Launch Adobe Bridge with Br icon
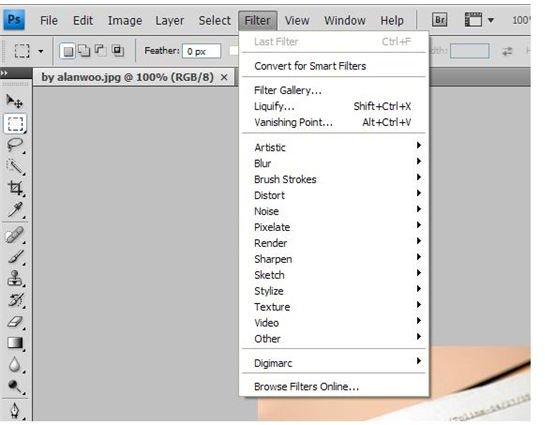 [x=439, y=20]
